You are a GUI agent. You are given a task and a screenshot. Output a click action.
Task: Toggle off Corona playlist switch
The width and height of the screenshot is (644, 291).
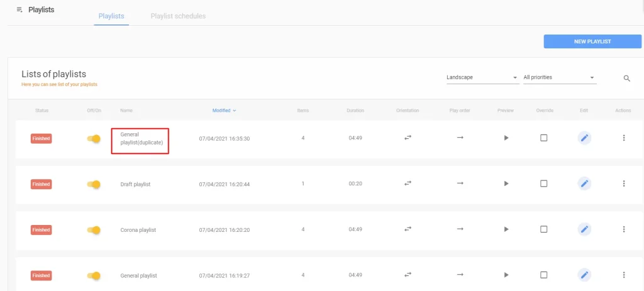pyautogui.click(x=94, y=230)
